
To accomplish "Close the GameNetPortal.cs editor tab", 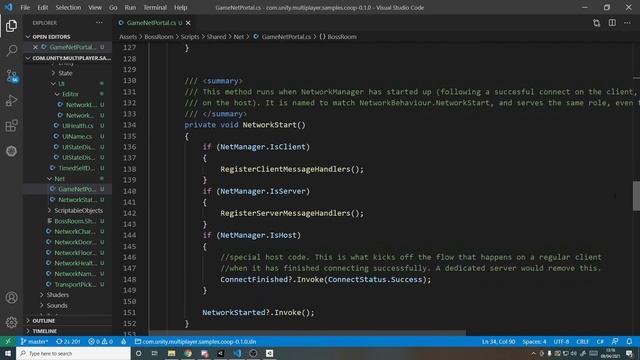I will pos(188,23).
